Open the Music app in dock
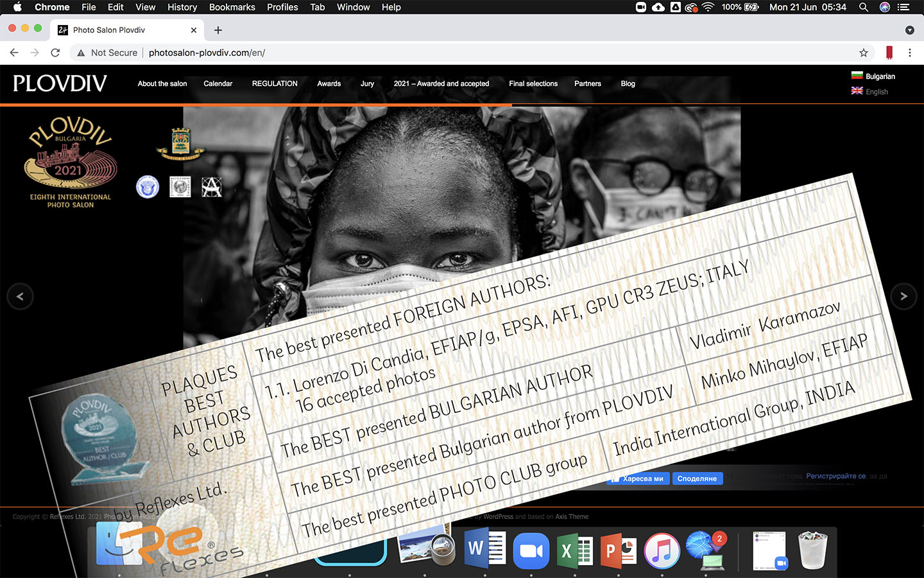Viewport: 924px width, 578px height. click(x=662, y=551)
